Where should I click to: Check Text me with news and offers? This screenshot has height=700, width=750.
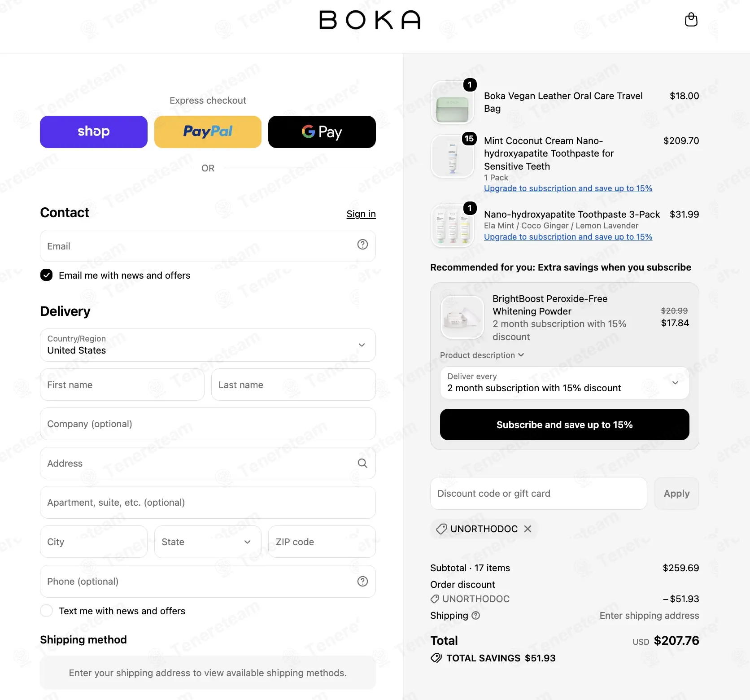pyautogui.click(x=46, y=611)
